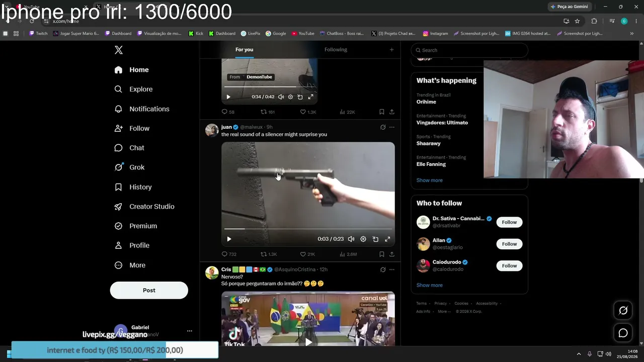644x362 pixels.
Task: Open silencer video settings gear
Action: (x=363, y=239)
